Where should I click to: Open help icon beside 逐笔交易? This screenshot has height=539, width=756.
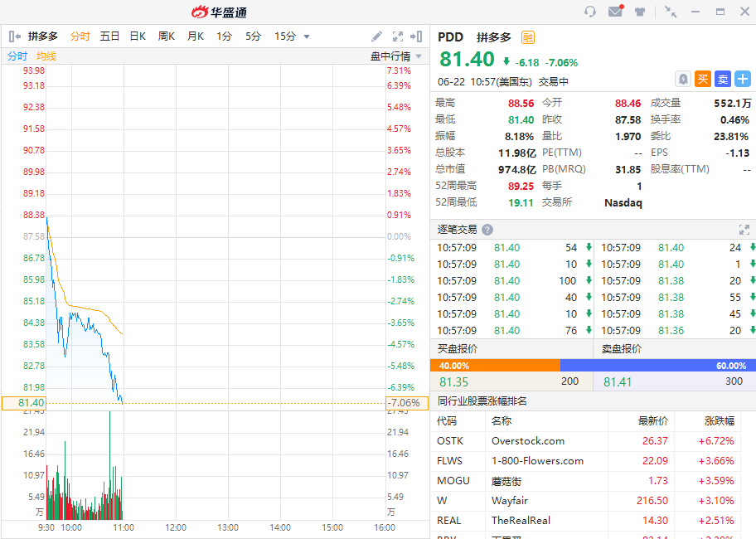click(487, 230)
